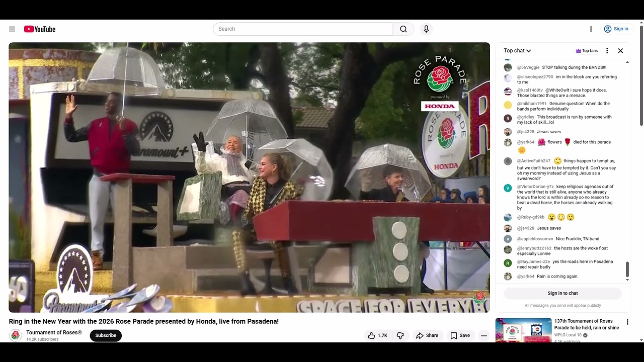This screenshot has height=362, width=644.
Task: Click message 'Nice Franklin, TN band'
Action: click(x=578, y=239)
